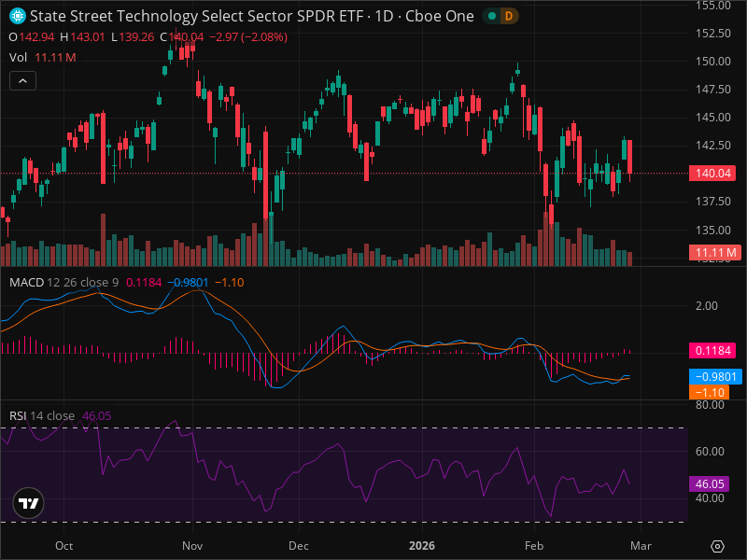Click the green market status dot
Viewport: 747px width, 560px height.
492,16
